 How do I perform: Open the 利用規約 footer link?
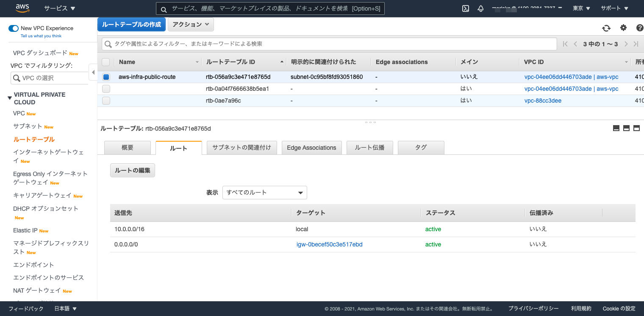[x=581, y=309]
